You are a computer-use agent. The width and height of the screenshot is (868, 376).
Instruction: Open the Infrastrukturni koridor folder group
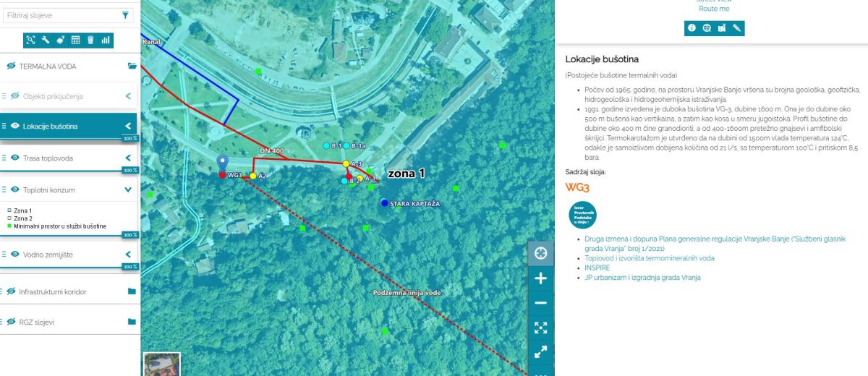(132, 291)
